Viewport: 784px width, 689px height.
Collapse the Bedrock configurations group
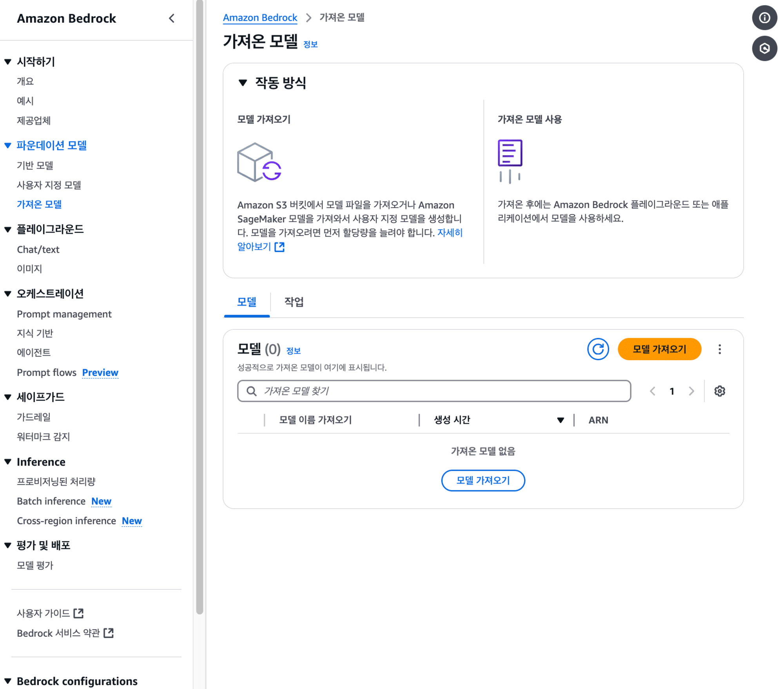7,681
